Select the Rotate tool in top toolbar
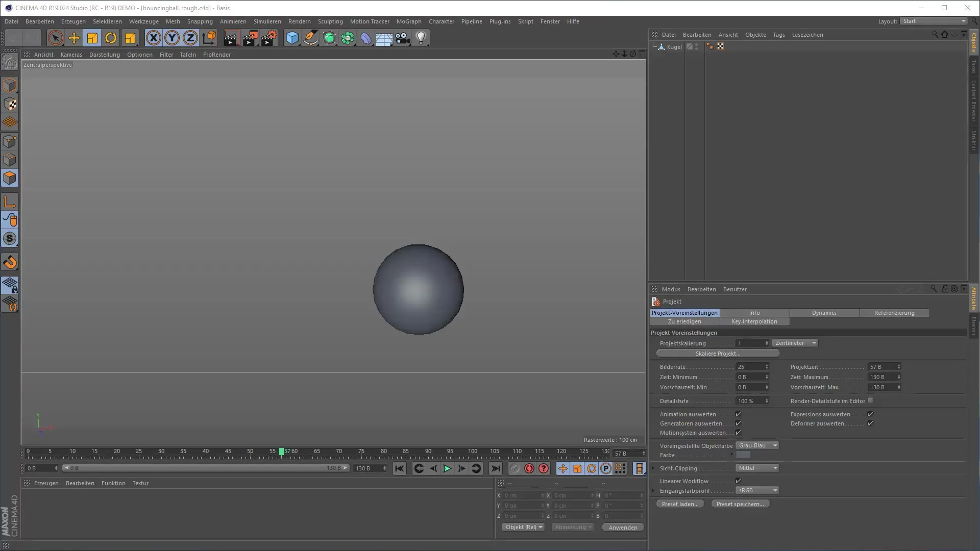The height and width of the screenshot is (551, 980). coord(111,38)
